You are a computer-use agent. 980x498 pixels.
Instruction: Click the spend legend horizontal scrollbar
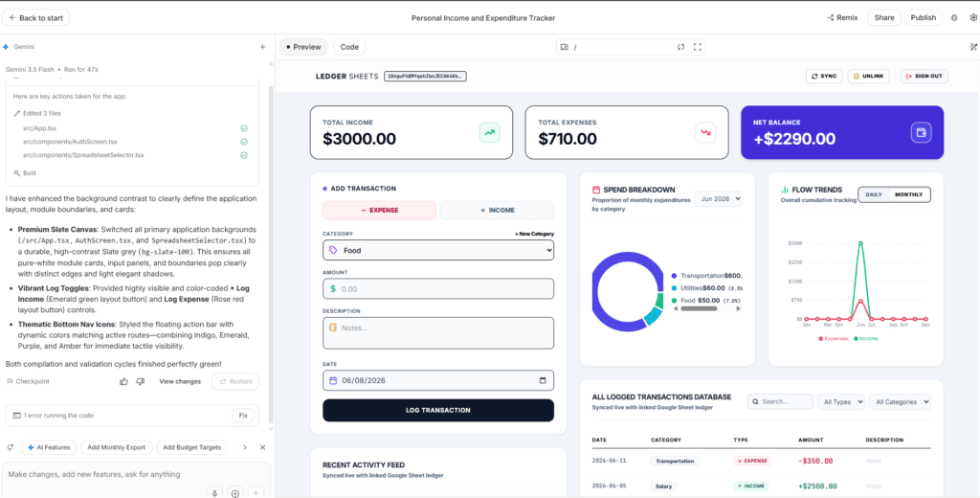click(x=700, y=308)
